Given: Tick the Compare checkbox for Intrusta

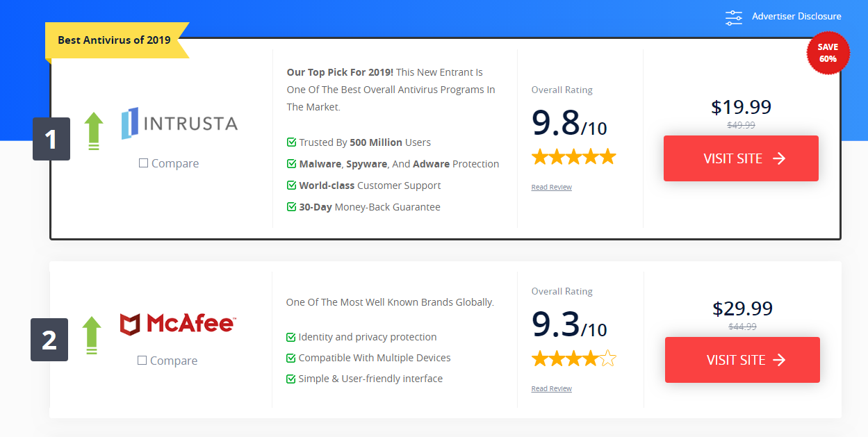Looking at the screenshot, I should [x=143, y=163].
